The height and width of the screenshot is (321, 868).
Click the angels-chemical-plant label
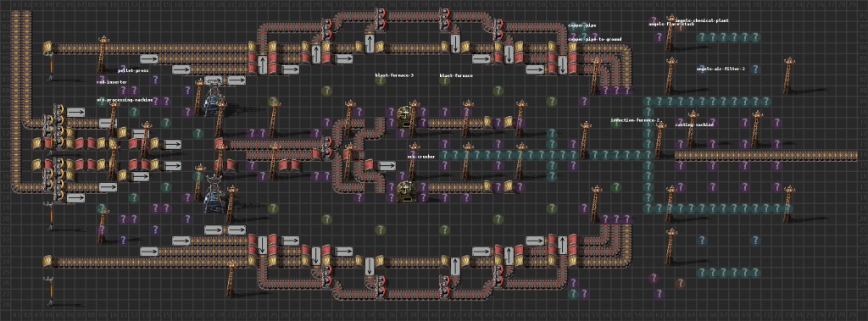pos(702,20)
